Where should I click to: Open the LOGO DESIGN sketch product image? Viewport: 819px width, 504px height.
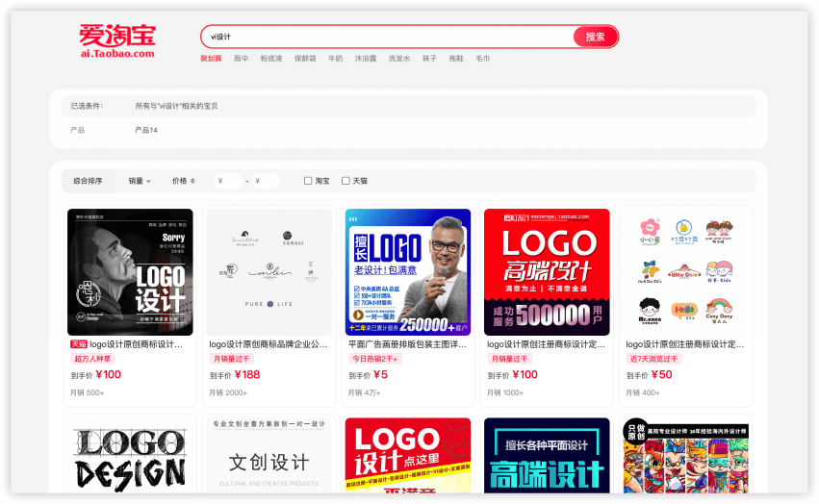130,456
